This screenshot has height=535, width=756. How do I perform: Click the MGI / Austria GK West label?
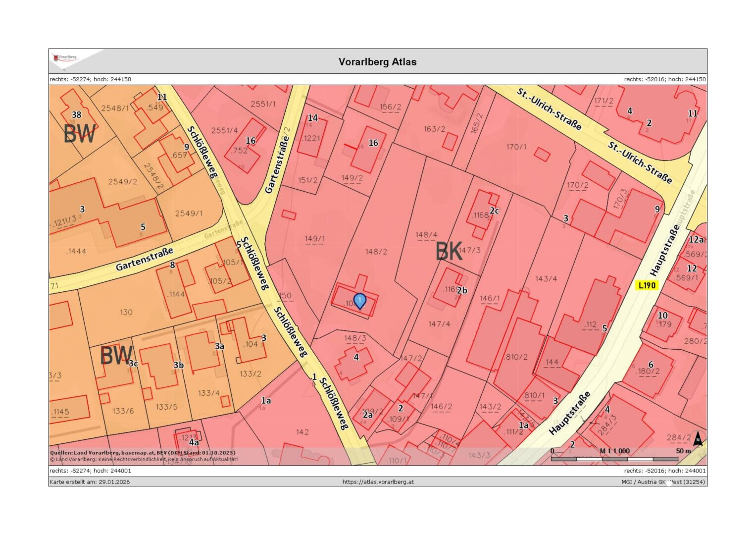pyautogui.click(x=663, y=482)
